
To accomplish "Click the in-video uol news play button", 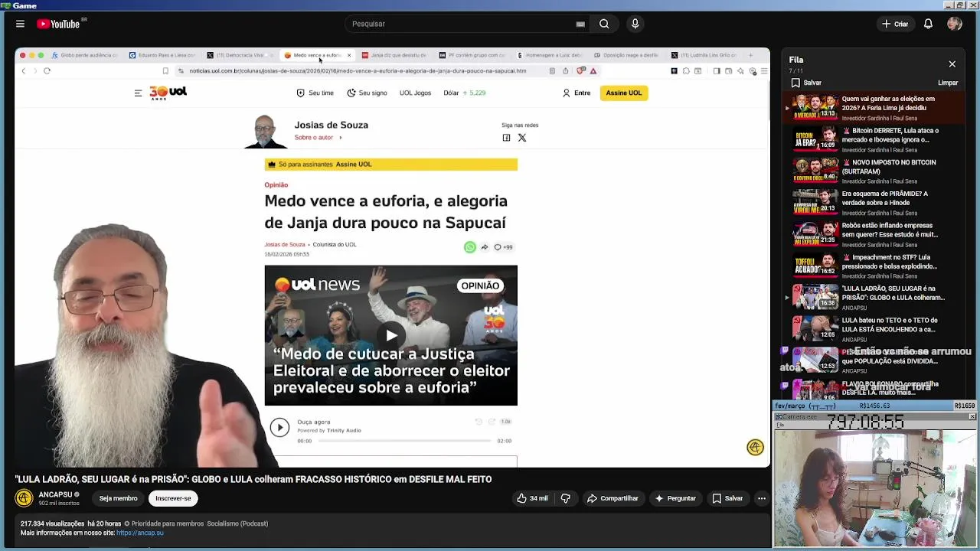I will point(391,335).
